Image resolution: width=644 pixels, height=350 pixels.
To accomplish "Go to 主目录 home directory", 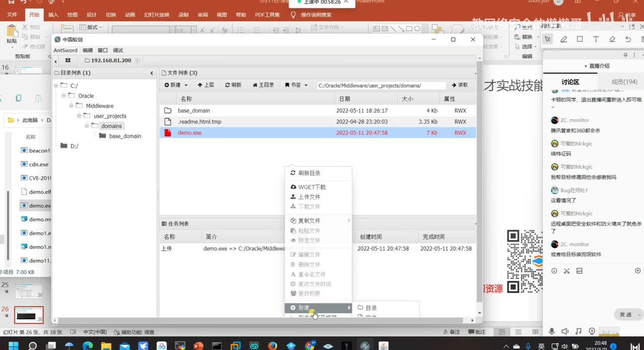I will 264,85.
